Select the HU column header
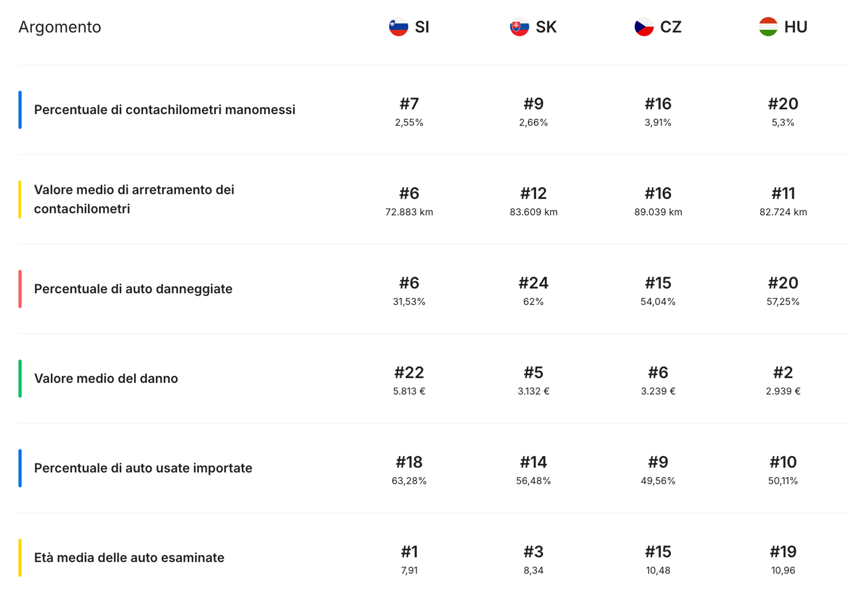The height and width of the screenshot is (616, 850). [783, 27]
